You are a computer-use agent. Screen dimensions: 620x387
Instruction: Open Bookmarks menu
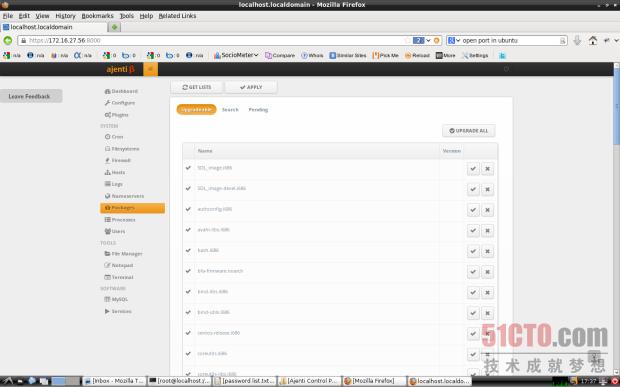[97, 16]
